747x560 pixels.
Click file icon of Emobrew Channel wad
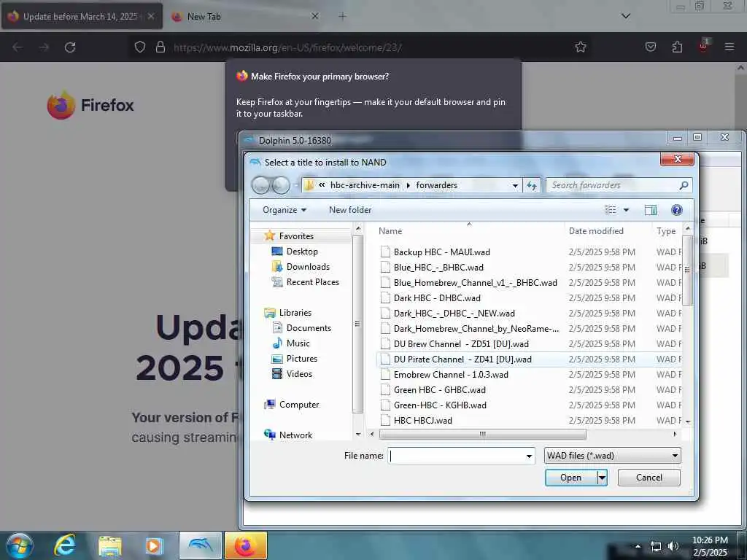click(x=385, y=374)
